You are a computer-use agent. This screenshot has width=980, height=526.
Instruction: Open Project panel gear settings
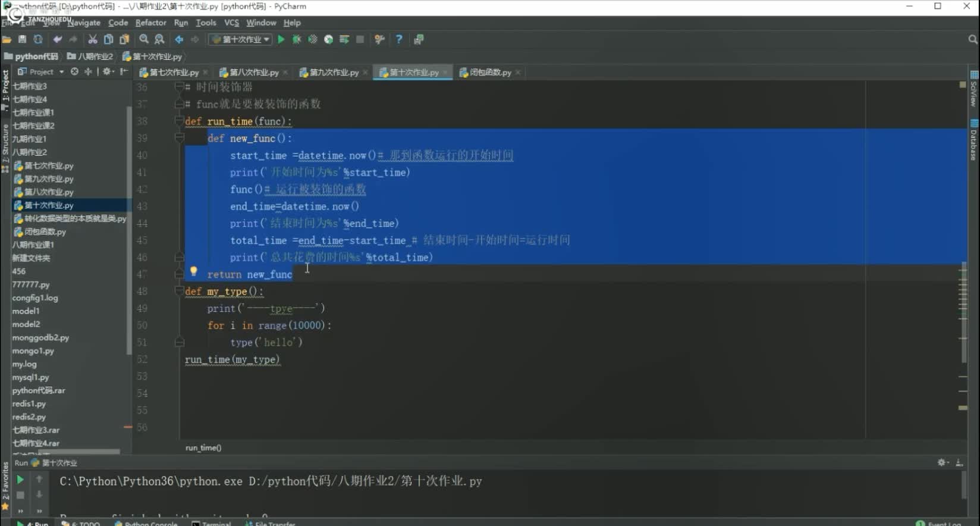click(x=107, y=71)
